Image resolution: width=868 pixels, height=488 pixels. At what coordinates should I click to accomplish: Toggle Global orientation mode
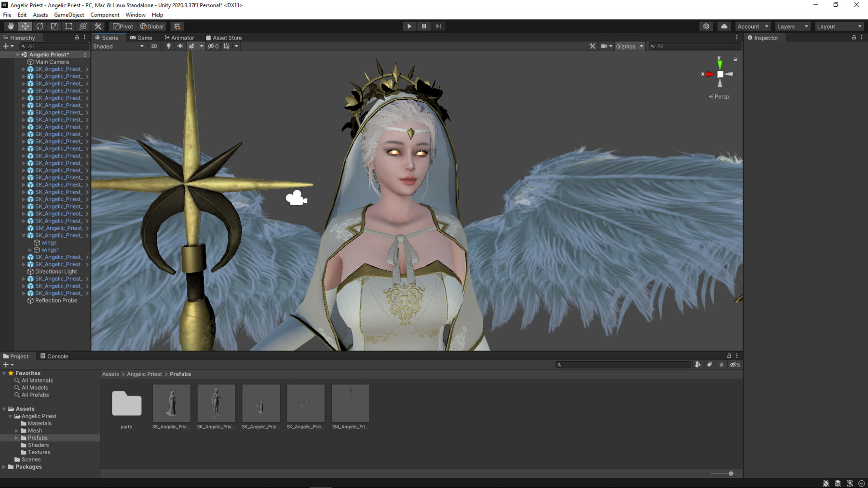[152, 26]
